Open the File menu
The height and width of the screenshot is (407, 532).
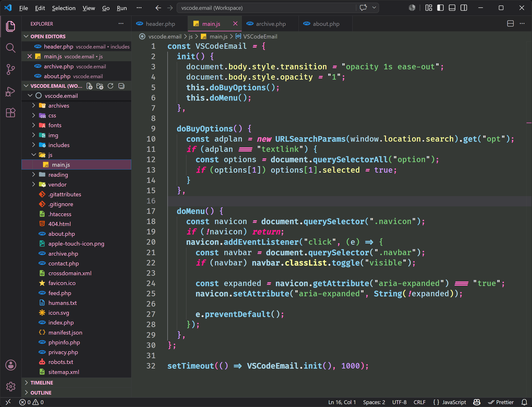(x=23, y=8)
